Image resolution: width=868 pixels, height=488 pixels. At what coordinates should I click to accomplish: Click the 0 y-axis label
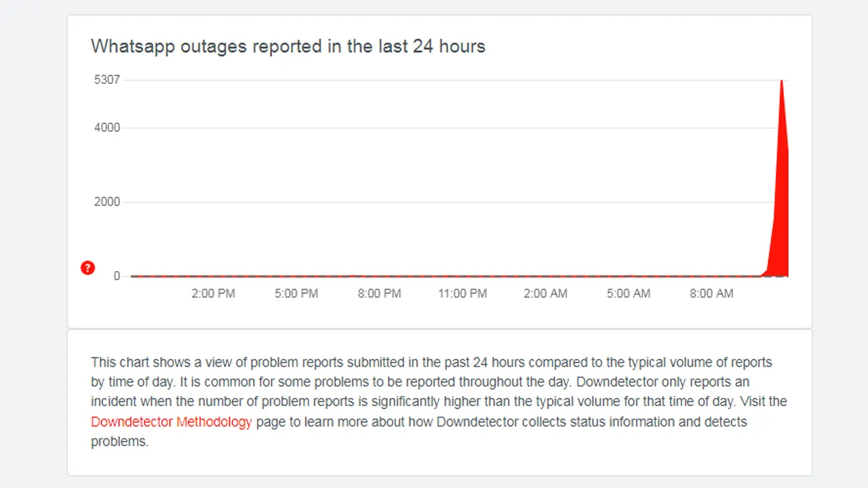point(117,276)
